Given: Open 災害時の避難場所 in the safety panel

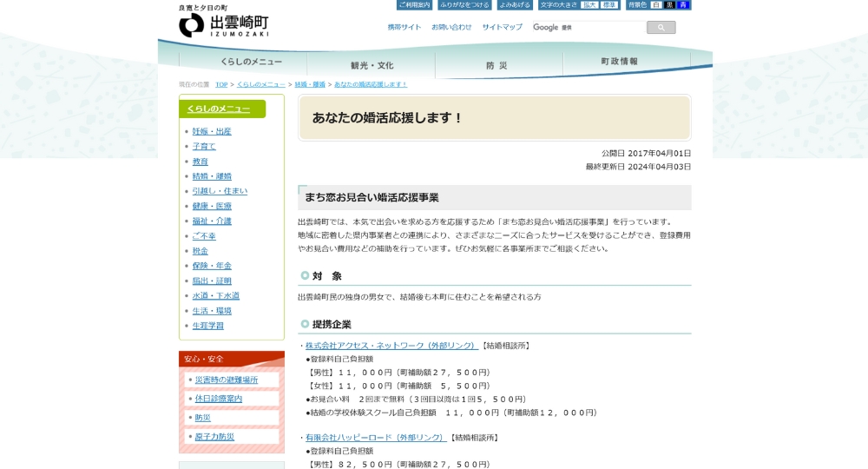Looking at the screenshot, I should pos(226,380).
